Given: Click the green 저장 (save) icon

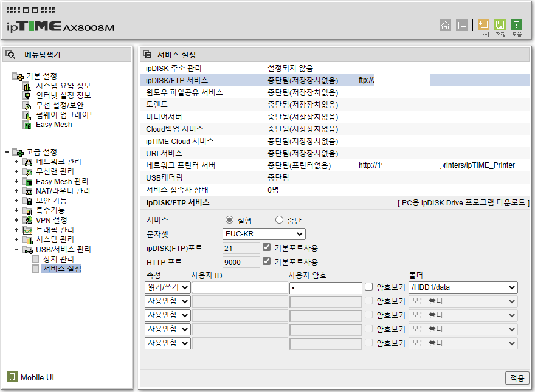Looking at the screenshot, I should click(x=500, y=24).
